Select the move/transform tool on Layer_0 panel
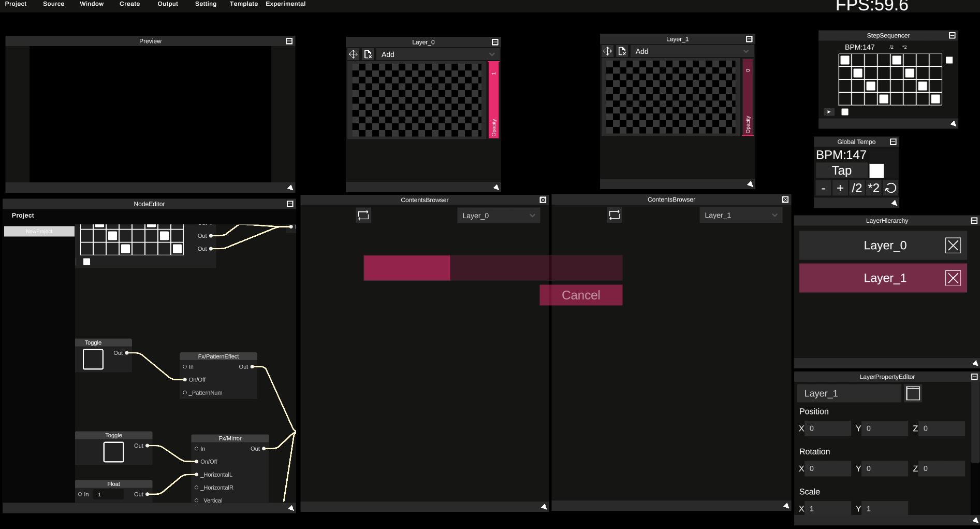This screenshot has height=529, width=980. point(354,54)
